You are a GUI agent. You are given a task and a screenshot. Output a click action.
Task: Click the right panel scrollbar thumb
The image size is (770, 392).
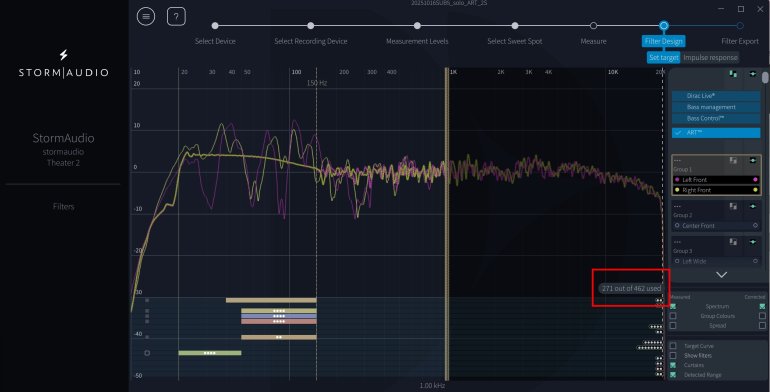coord(765,78)
